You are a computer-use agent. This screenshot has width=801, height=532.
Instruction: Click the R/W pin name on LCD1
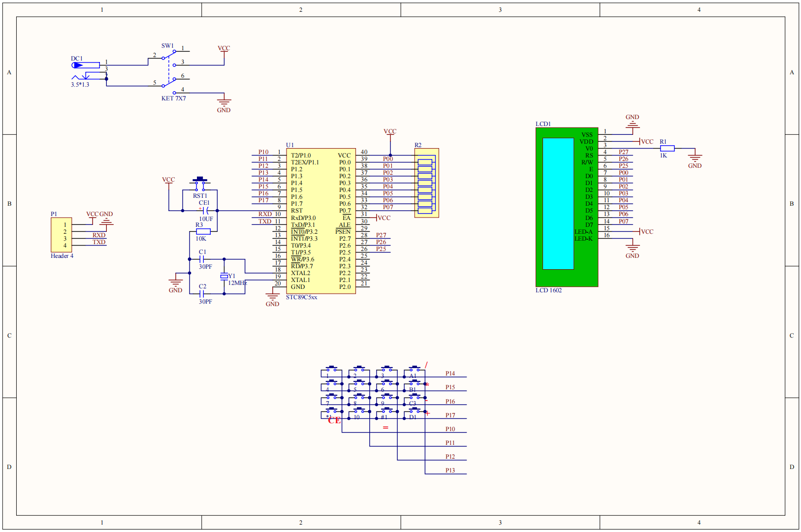point(587,162)
